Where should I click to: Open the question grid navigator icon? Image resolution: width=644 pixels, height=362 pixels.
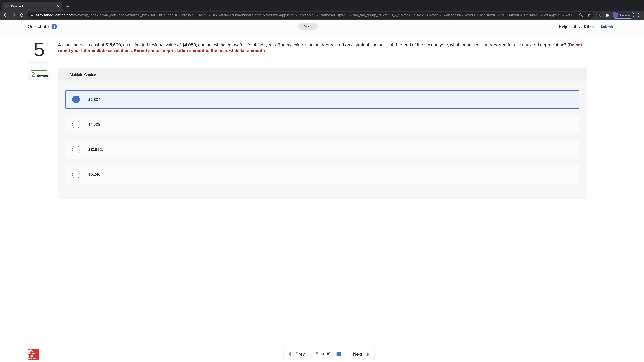[339, 354]
